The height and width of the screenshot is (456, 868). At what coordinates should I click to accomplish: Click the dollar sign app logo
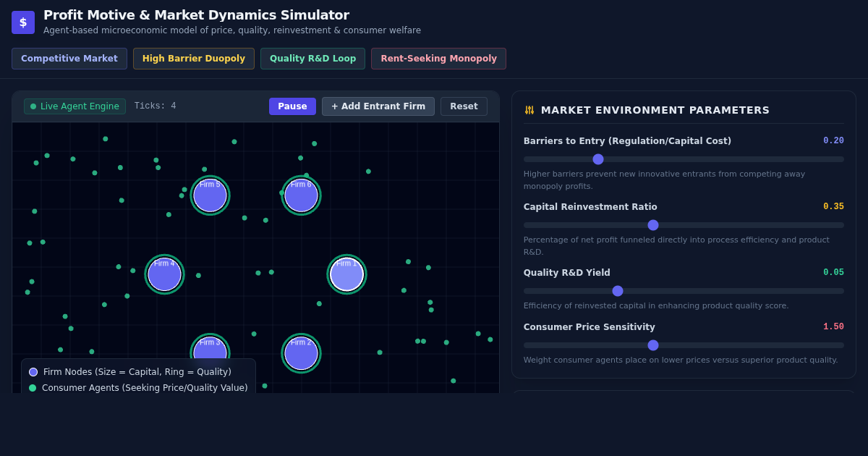point(23,22)
